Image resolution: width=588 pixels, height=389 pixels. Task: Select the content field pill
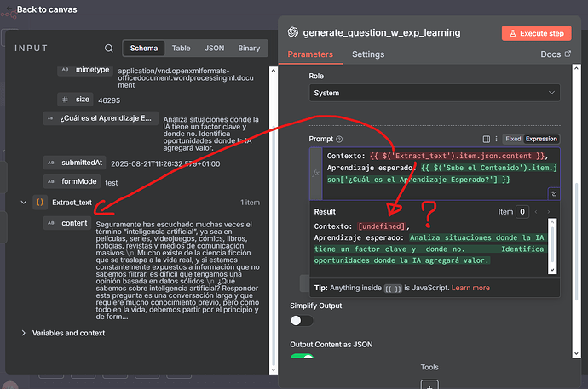point(67,223)
